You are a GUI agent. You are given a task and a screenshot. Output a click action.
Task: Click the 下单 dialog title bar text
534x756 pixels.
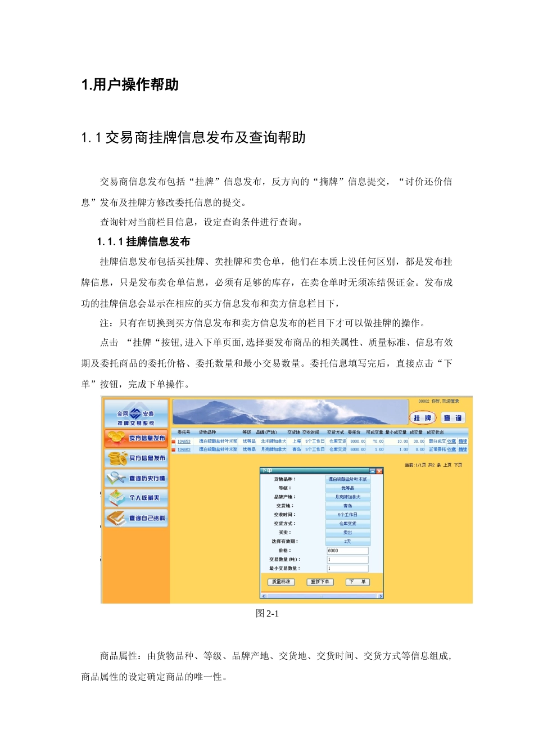point(267,471)
